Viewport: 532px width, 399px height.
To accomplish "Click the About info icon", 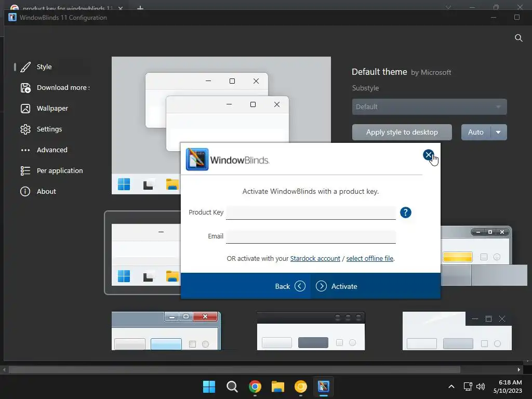I will pos(25,191).
